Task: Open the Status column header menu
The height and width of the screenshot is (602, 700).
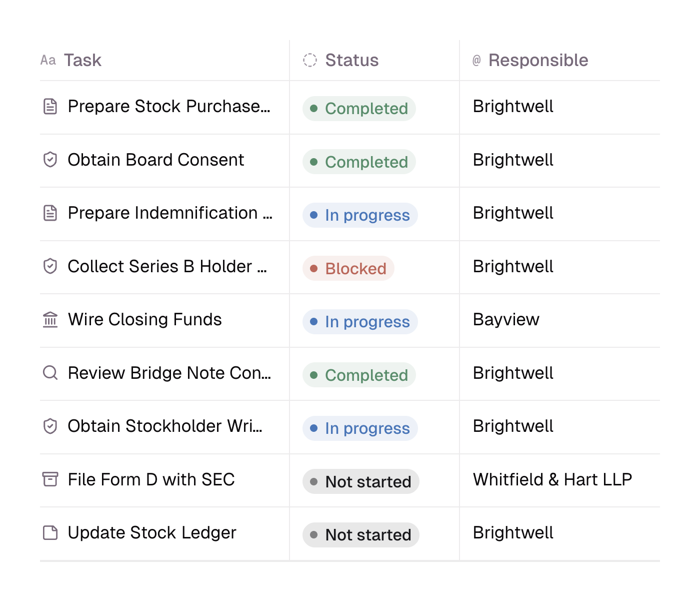Action: click(352, 61)
